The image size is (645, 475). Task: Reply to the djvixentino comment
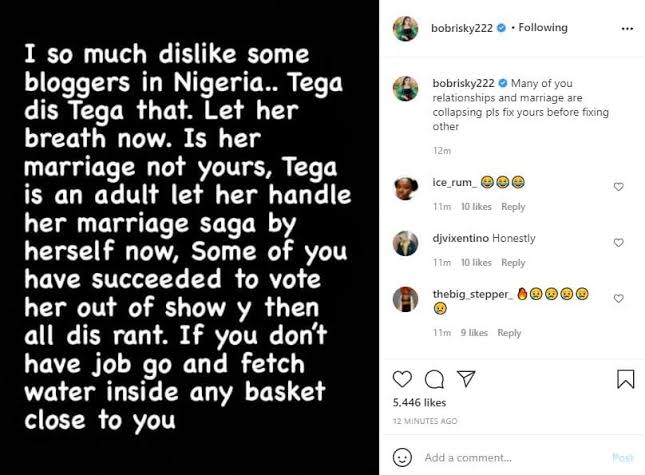(513, 263)
